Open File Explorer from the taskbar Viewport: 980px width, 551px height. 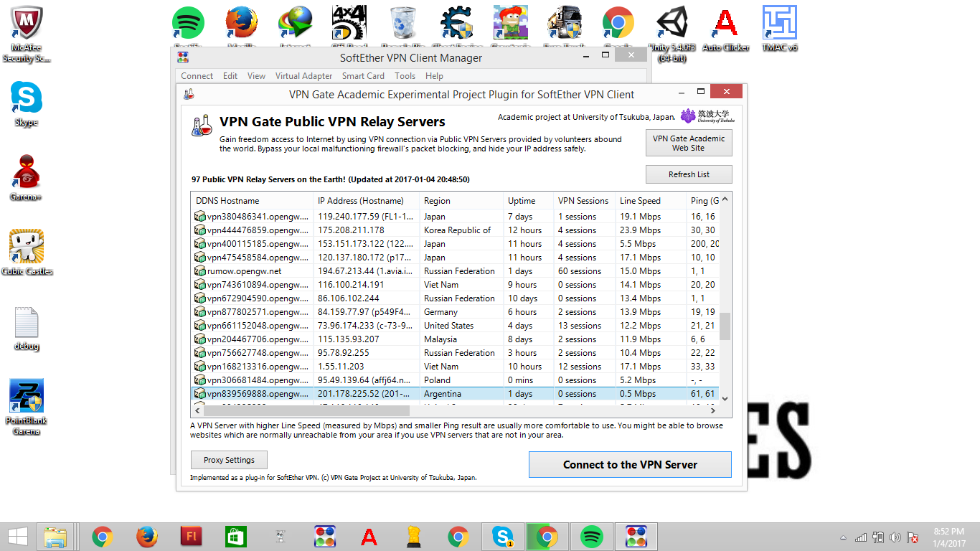(x=56, y=537)
